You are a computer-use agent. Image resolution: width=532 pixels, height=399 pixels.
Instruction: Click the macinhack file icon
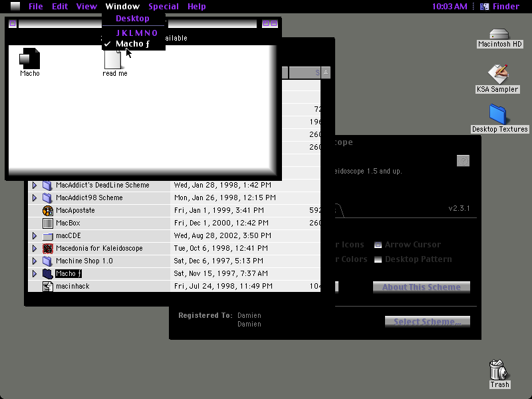tap(47, 287)
